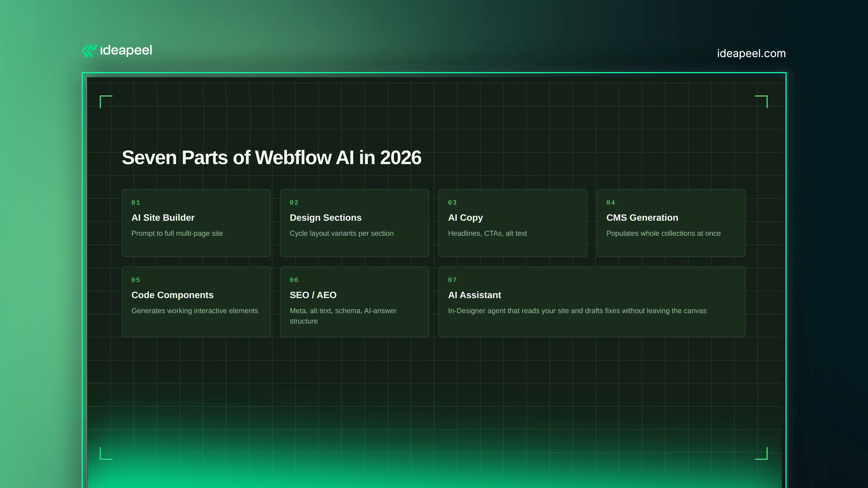This screenshot has width=868, height=488.
Task: Click the number 04 label
Action: (x=611, y=203)
